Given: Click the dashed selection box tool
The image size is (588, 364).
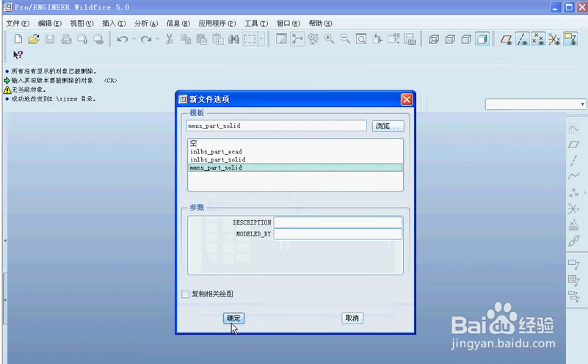Looking at the screenshot, I should [250, 39].
